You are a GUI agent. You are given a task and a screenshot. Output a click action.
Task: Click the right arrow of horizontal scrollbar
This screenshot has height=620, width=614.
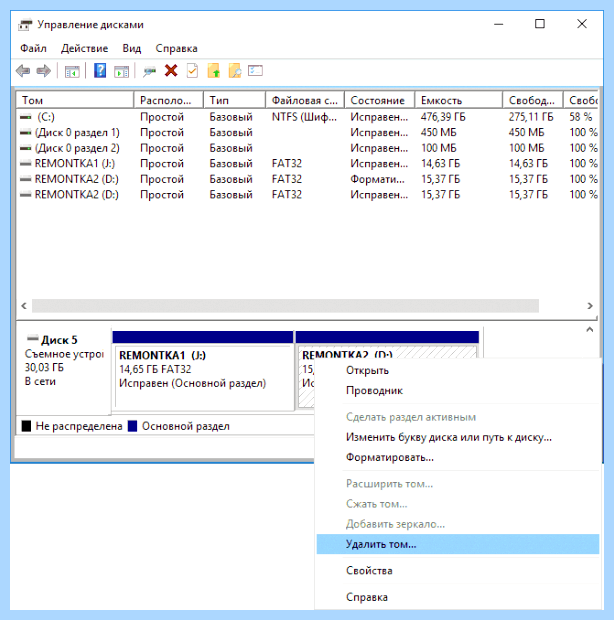(x=590, y=306)
